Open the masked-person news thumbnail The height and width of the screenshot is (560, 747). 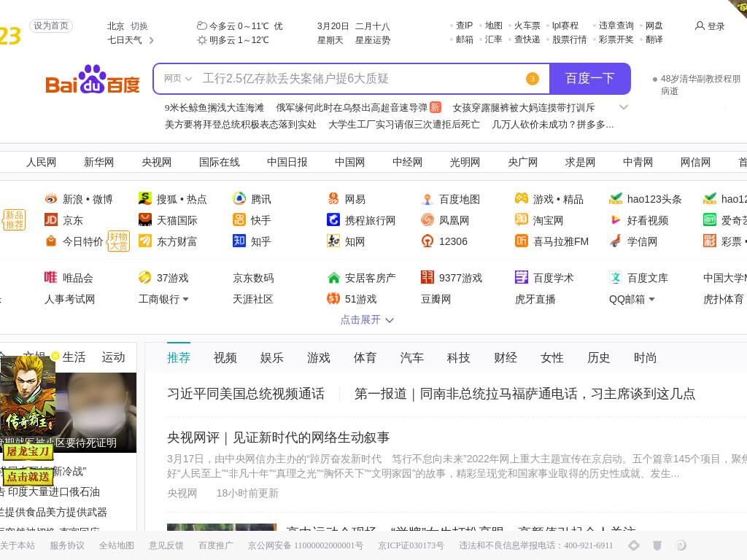[96, 413]
